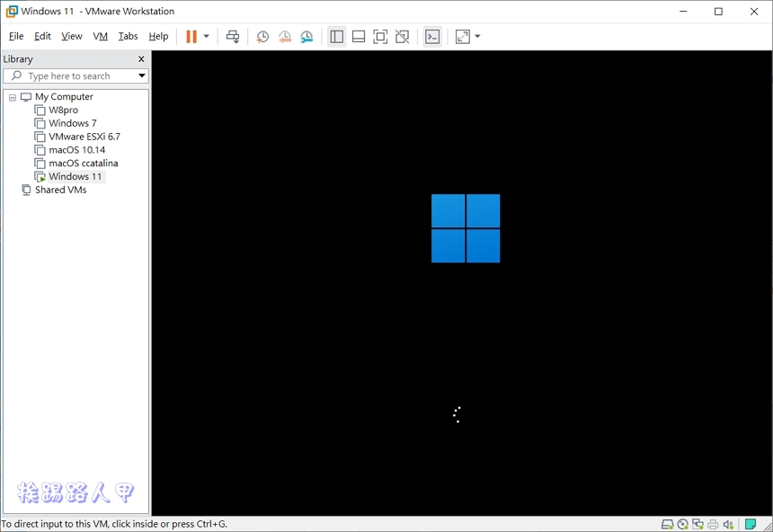Open the suspend options dropdown arrow
This screenshot has width=773, height=532.
(x=205, y=36)
